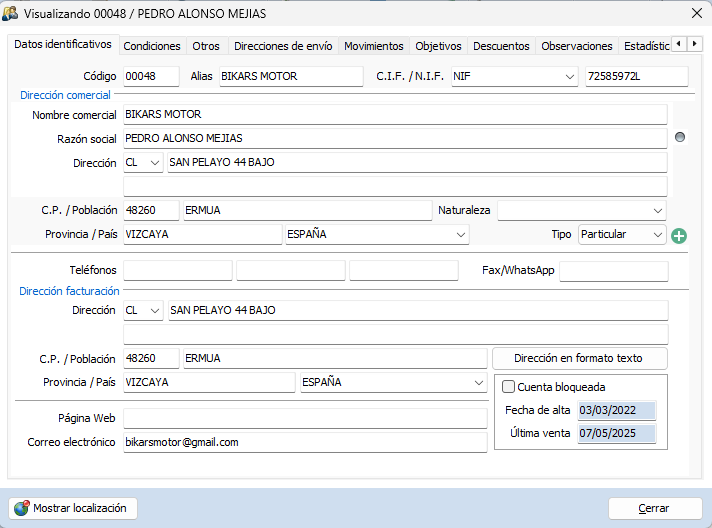Open the Tipo dropdown showing Particular
This screenshot has height=528, width=712.
tap(656, 235)
